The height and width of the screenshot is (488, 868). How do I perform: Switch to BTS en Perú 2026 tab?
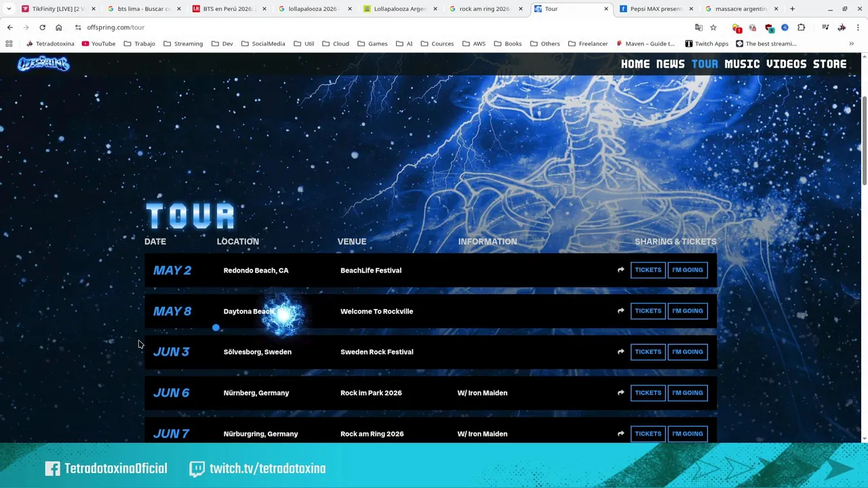[229, 9]
